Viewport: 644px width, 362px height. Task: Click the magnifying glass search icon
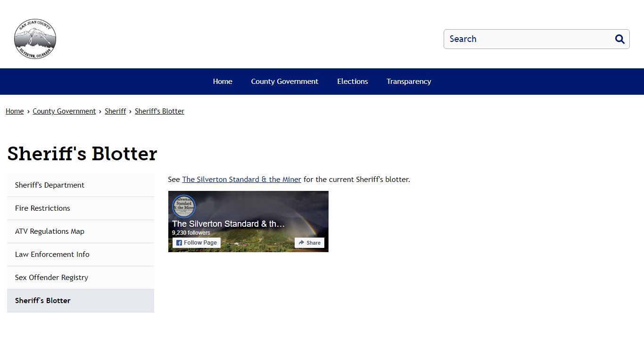[x=620, y=39]
